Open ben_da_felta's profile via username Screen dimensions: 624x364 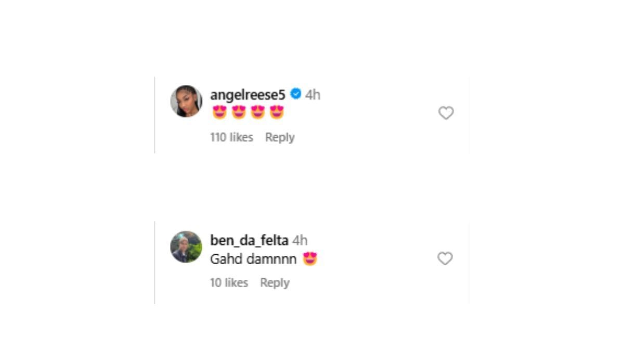click(x=249, y=240)
